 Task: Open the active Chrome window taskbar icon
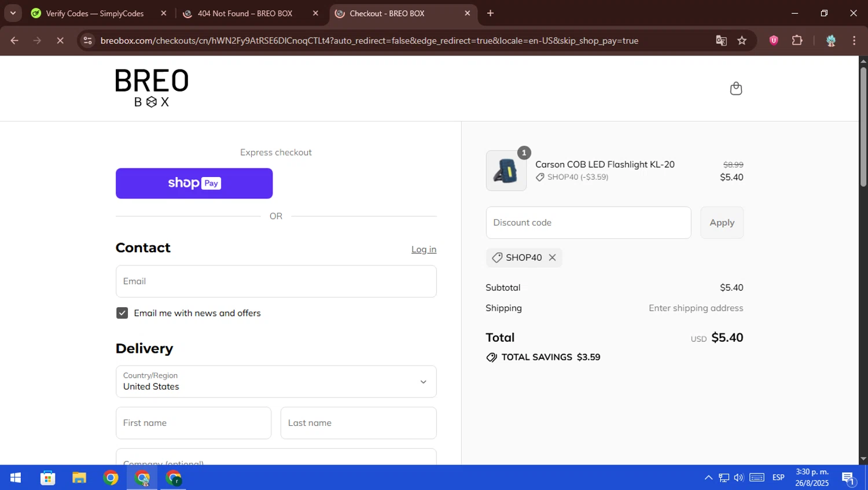point(142,478)
